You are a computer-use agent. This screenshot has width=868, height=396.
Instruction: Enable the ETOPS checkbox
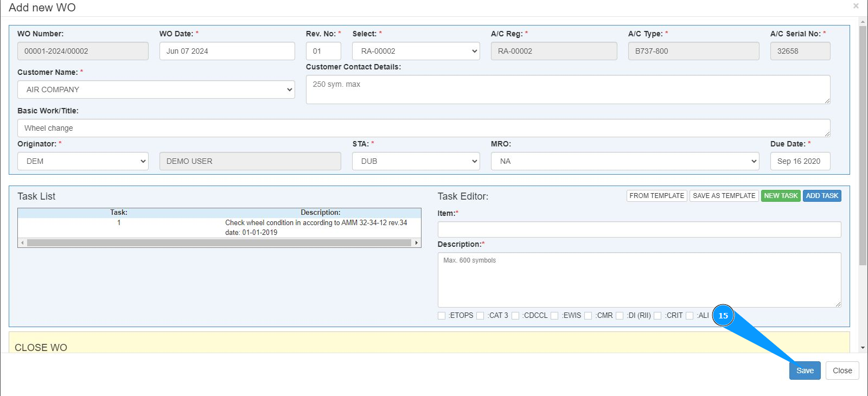pos(442,316)
